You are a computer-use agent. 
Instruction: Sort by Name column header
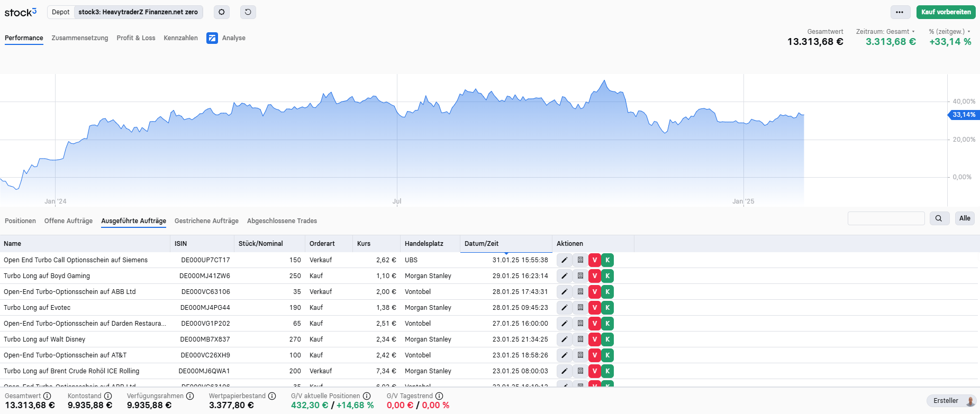click(85, 244)
